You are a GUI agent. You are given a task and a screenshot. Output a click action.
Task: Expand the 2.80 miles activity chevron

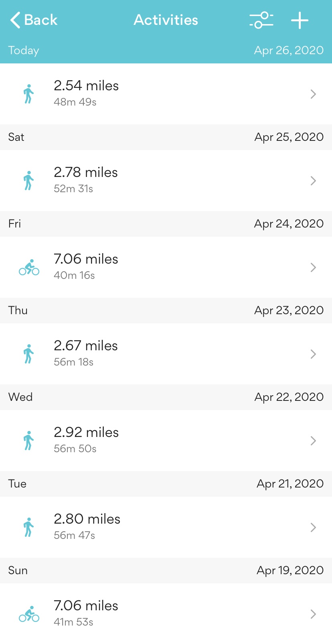[x=313, y=527]
